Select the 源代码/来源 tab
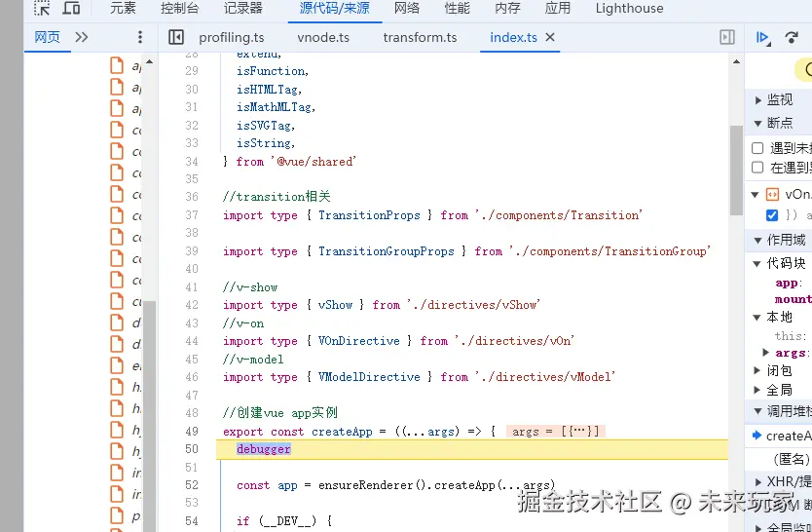Viewport: 812px width, 532px height. (x=335, y=8)
